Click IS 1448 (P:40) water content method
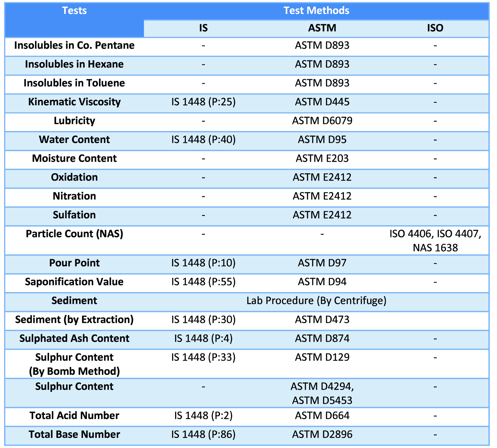The width and height of the screenshot is (497, 448). pyautogui.click(x=203, y=140)
